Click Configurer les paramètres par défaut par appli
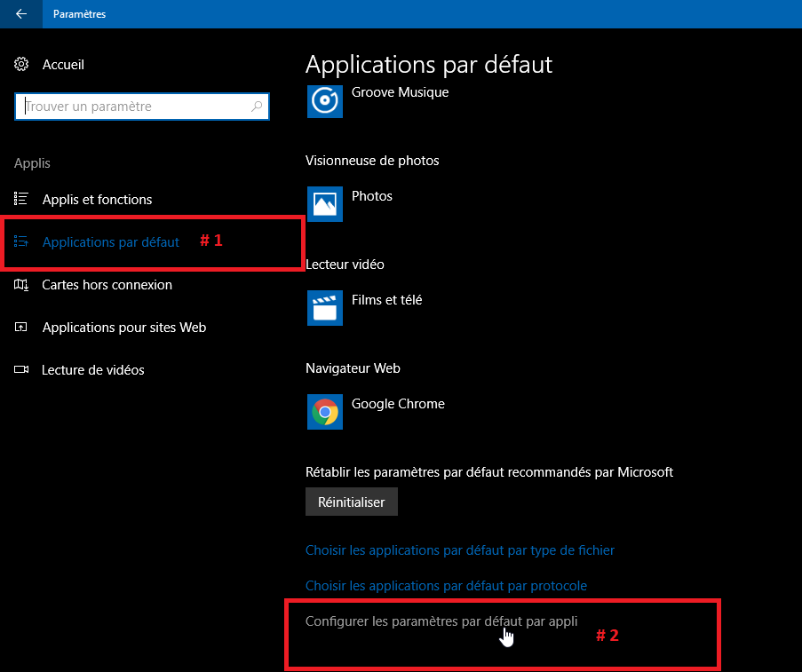The height and width of the screenshot is (672, 802). coord(441,621)
